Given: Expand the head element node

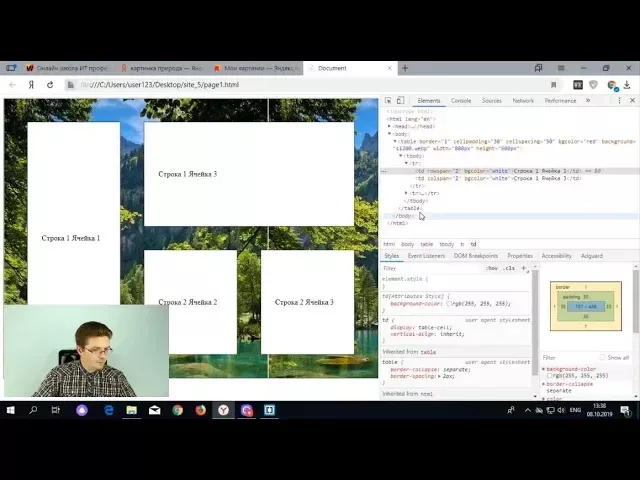Looking at the screenshot, I should tap(389, 127).
